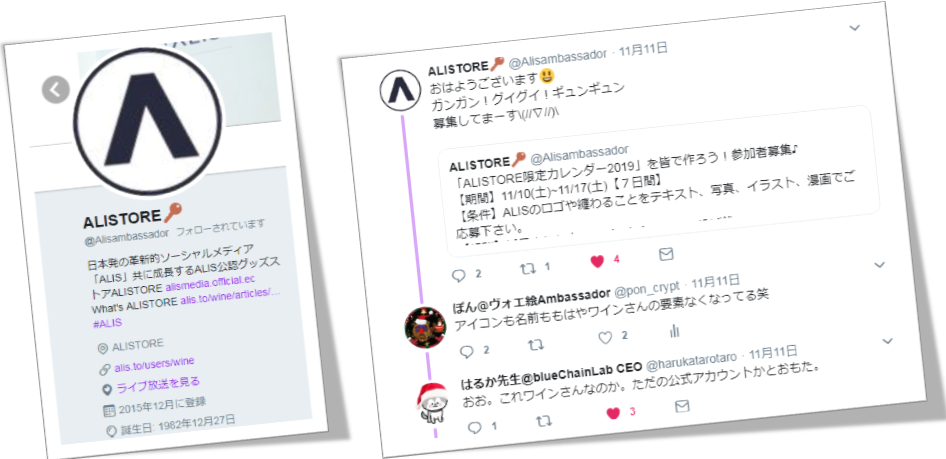
Task: Open the alis.to/users/wine profile link
Action: [x=154, y=364]
